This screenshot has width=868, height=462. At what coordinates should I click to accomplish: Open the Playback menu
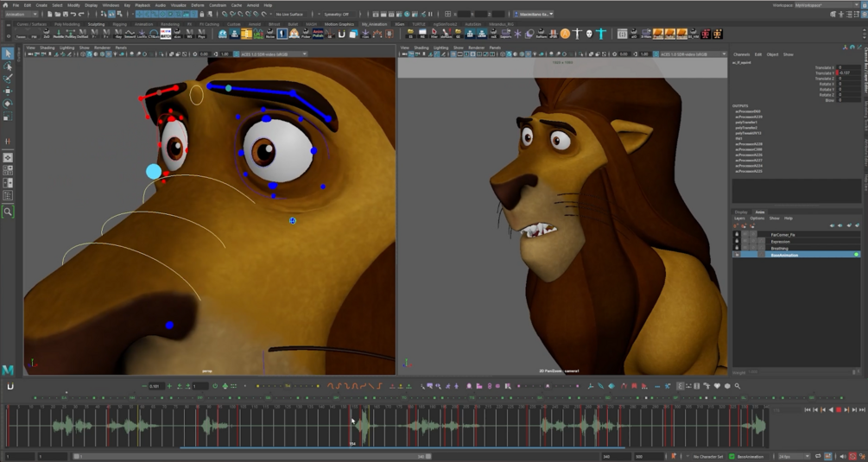143,5
